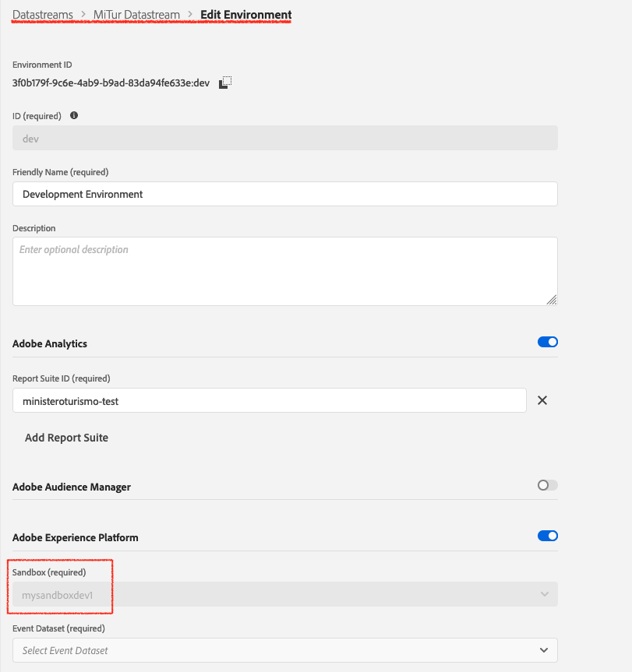This screenshot has width=632, height=672.
Task: Open the Sandbox dropdown showing mysandboxdev1
Action: 284,594
